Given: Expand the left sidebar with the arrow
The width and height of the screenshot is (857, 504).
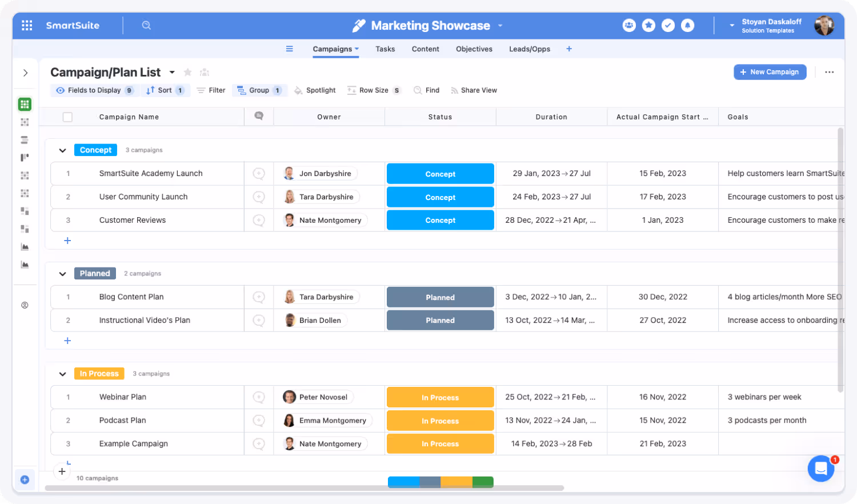Looking at the screenshot, I should [x=25, y=73].
